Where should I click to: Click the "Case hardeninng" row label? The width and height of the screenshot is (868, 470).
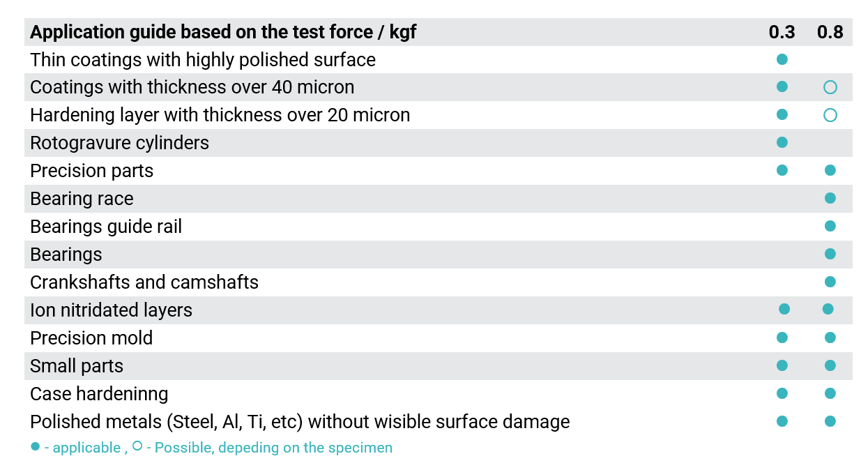tap(99, 394)
